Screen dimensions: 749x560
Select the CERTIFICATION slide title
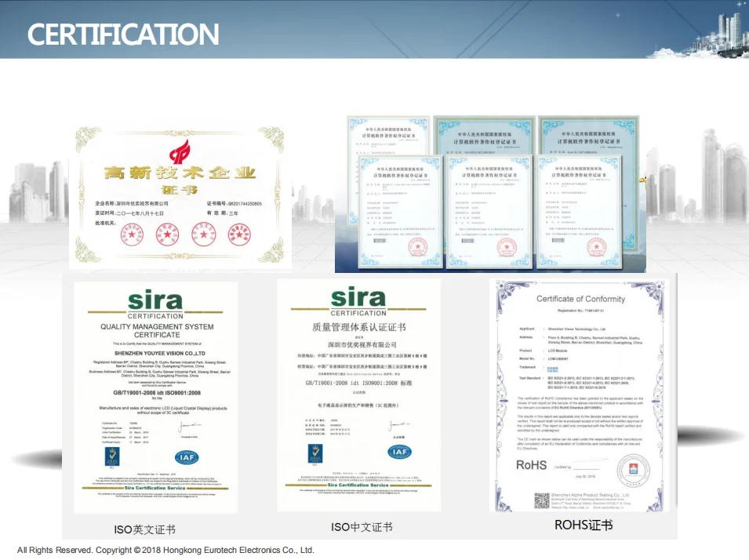click(123, 34)
